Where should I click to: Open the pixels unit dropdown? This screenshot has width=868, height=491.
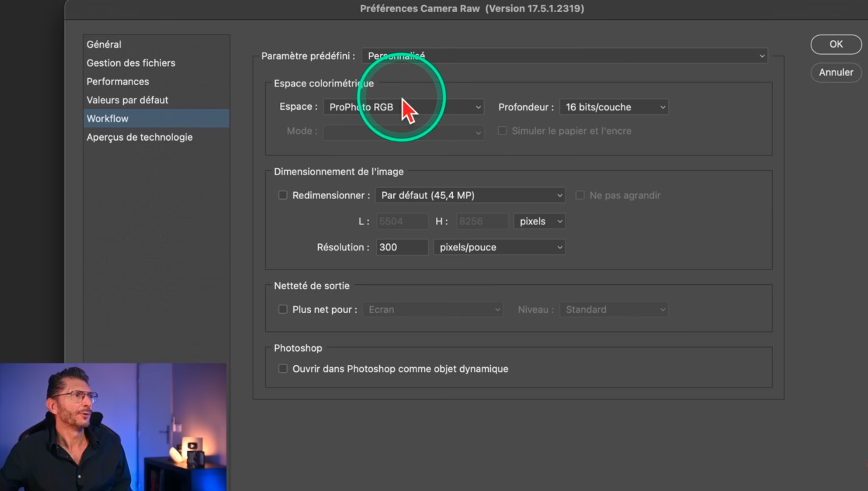coord(539,221)
